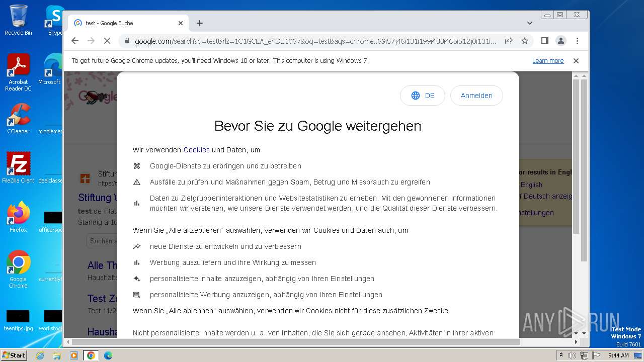Launch Internet Explorer from the taskbar
This screenshot has width=644, height=362.
(40, 355)
